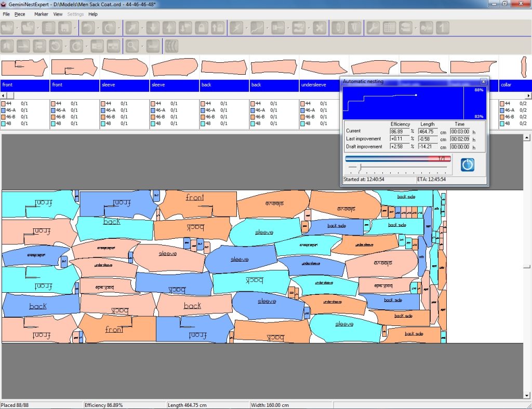Click the number 1 toolbar icon
532x409 pixels.
click(442, 28)
